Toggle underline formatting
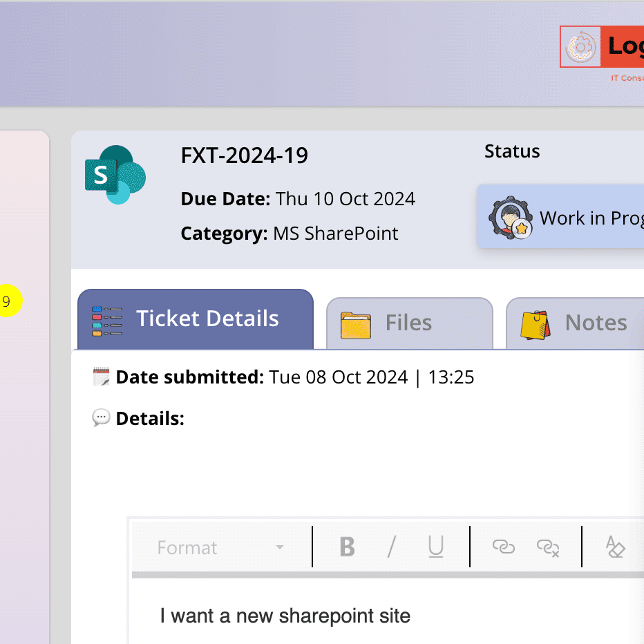This screenshot has width=644, height=644. pos(436,547)
